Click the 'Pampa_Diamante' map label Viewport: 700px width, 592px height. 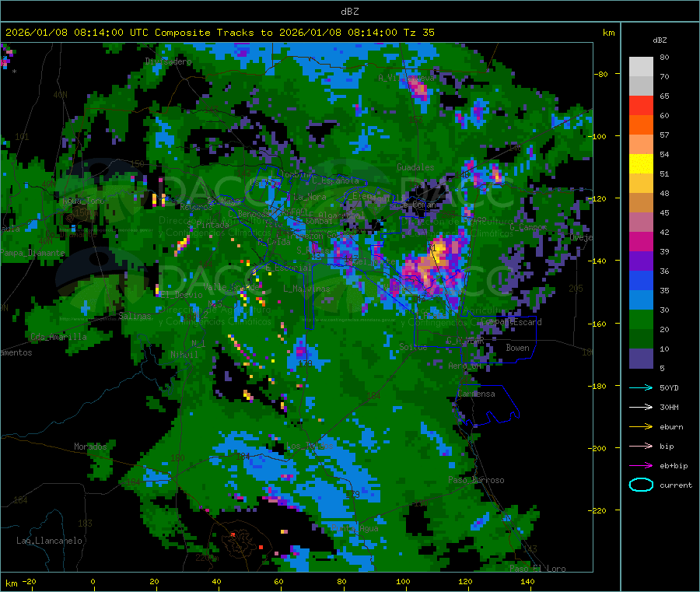33,253
